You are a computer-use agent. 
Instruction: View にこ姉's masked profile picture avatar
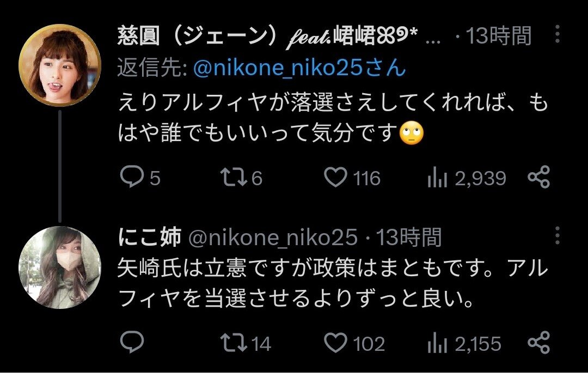60,267
